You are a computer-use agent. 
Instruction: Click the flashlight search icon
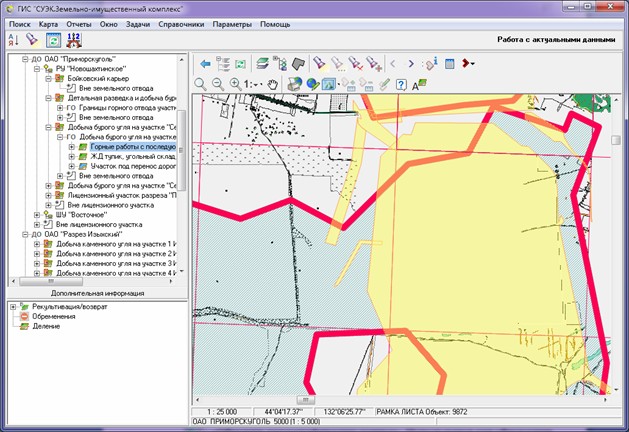(x=32, y=40)
